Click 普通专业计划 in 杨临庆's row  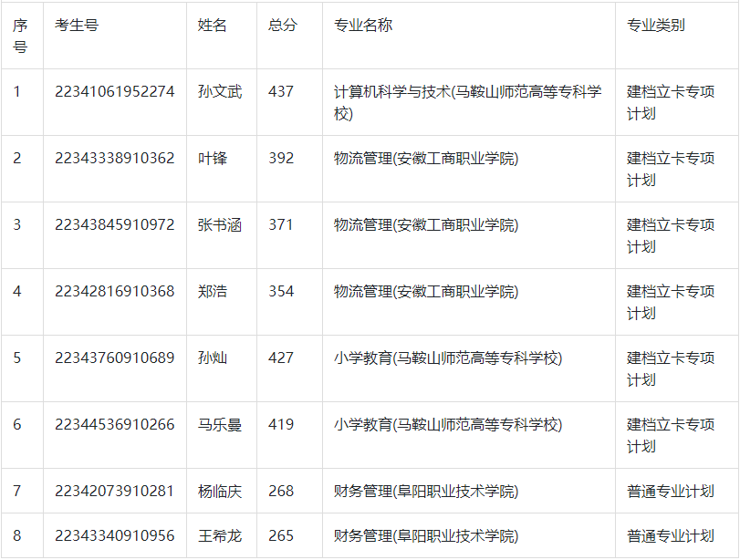pyautogui.click(x=671, y=491)
